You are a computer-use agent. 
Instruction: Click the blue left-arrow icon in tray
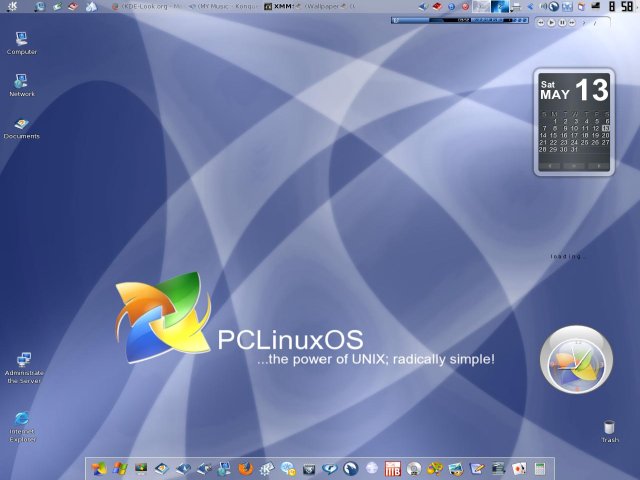pos(530,6)
